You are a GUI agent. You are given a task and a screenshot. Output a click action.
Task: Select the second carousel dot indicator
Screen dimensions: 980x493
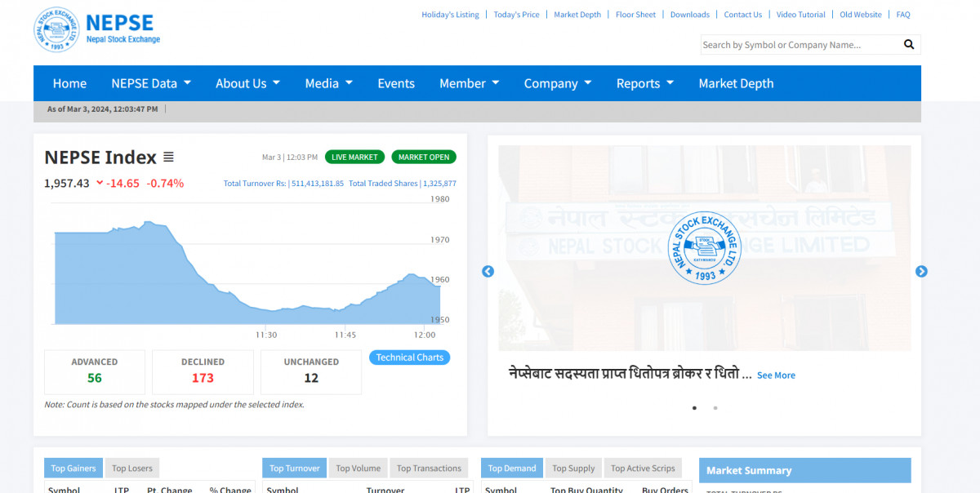tap(715, 407)
